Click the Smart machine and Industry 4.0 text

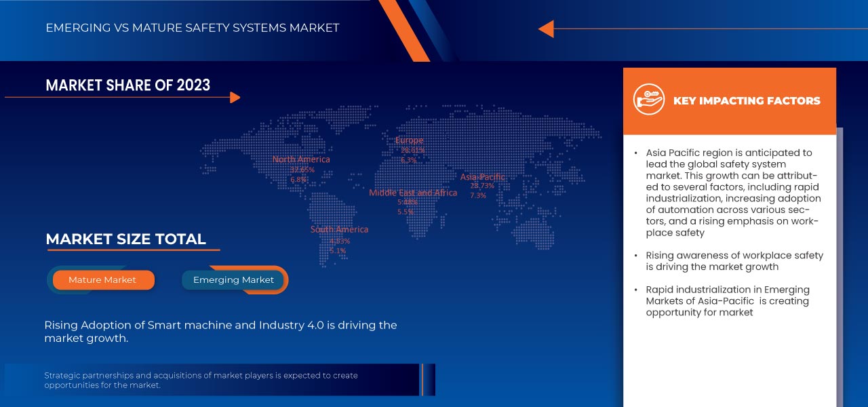coord(220,332)
